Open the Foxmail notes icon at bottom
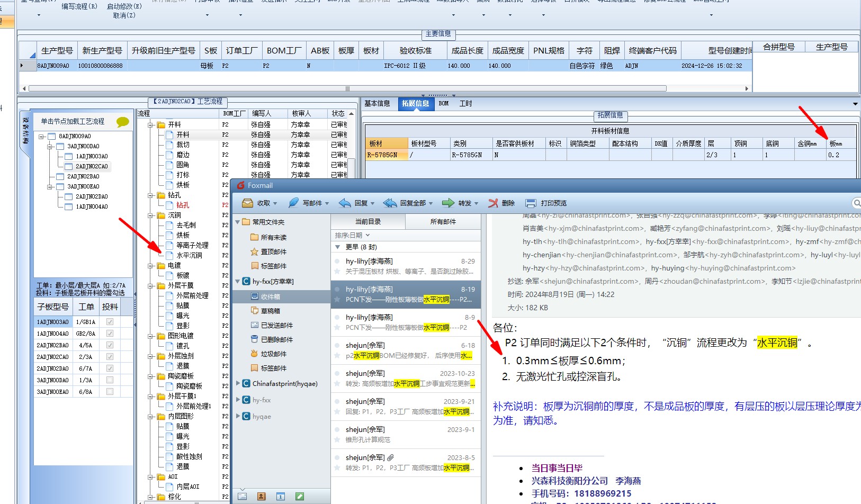The image size is (861, 504). coord(300,496)
